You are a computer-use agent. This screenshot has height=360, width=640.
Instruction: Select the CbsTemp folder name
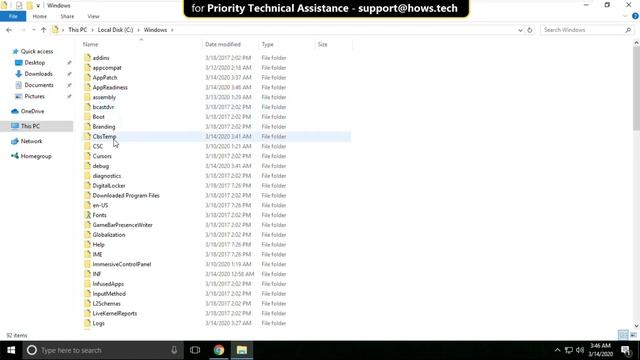(104, 136)
